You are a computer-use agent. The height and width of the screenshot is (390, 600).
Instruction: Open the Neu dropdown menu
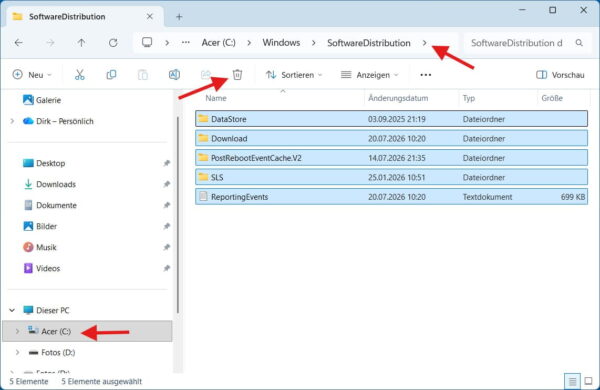point(32,75)
